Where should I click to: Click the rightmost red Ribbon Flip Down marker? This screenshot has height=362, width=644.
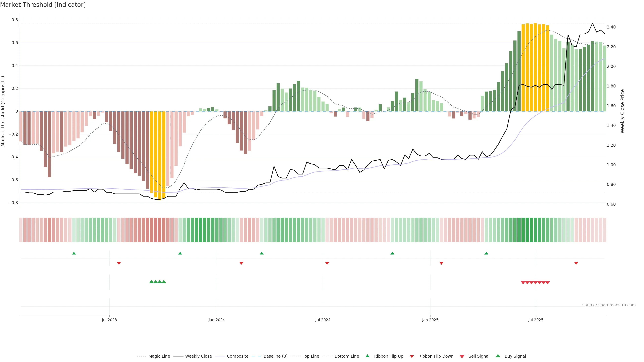(x=576, y=263)
